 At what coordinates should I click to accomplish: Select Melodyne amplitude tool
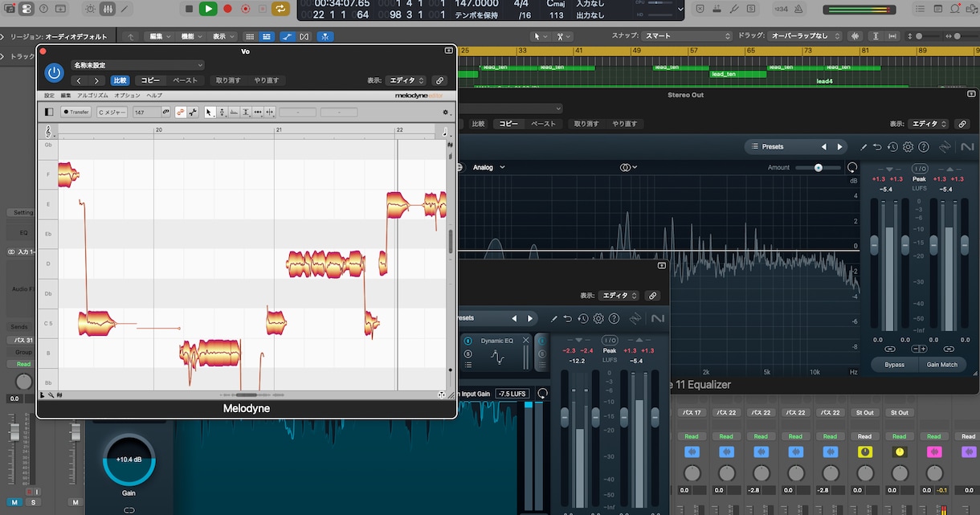point(246,112)
